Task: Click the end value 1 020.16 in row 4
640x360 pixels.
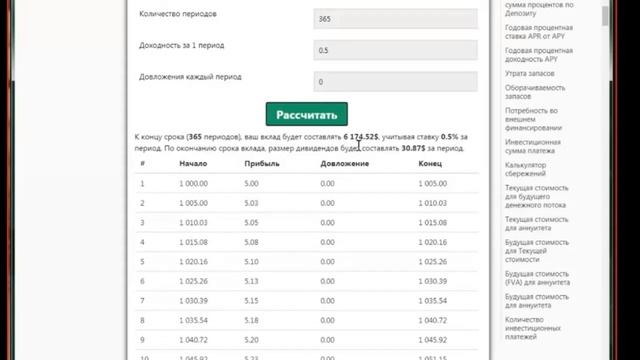Action: click(x=432, y=242)
